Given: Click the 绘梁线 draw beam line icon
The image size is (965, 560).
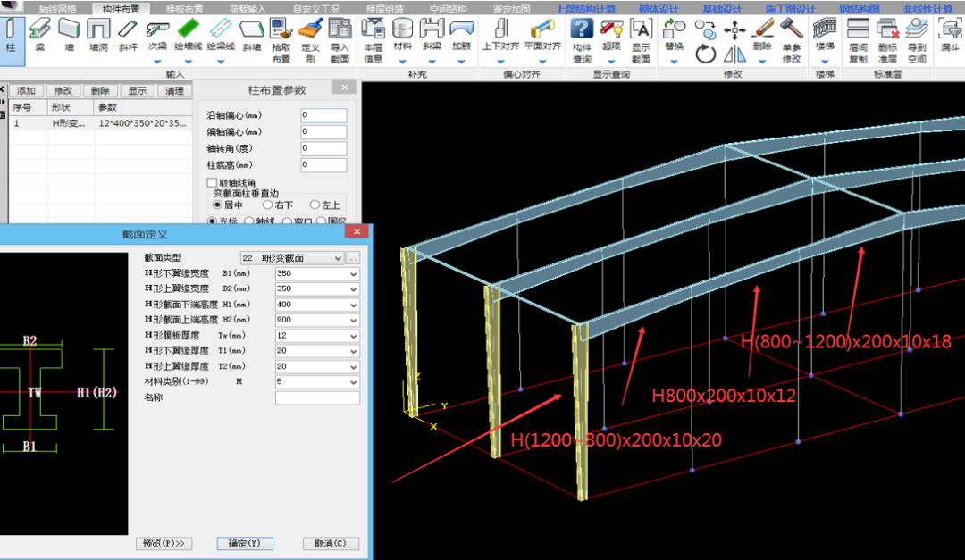Looking at the screenshot, I should point(221,29).
